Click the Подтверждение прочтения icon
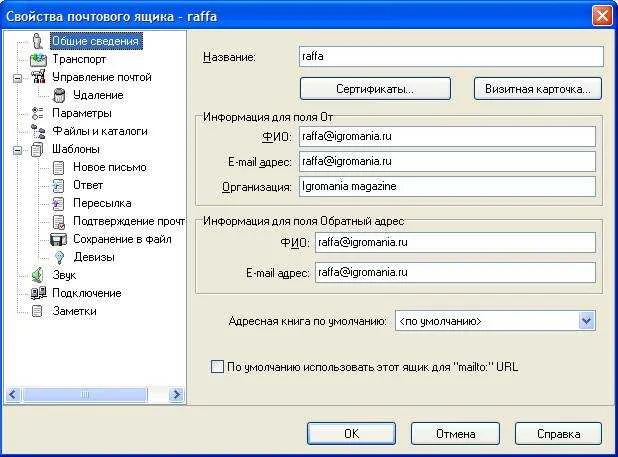This screenshot has height=457, width=618. pos(59,222)
